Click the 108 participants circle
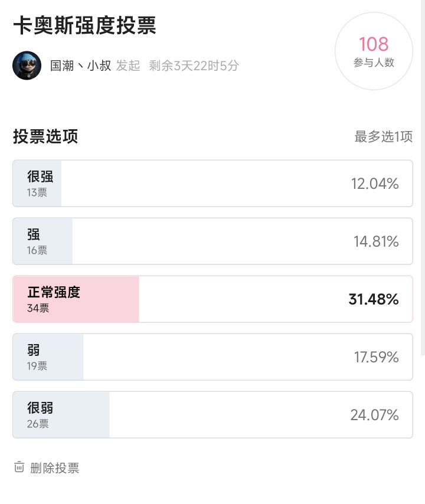This screenshot has height=504, width=425. click(374, 51)
